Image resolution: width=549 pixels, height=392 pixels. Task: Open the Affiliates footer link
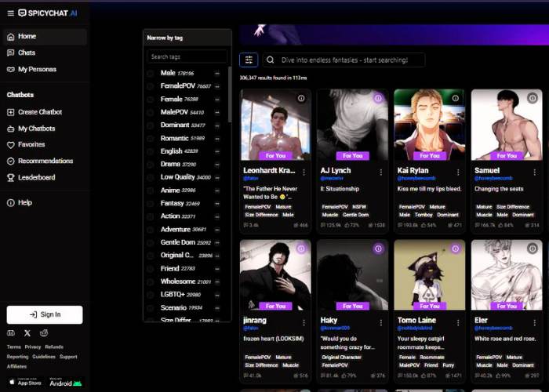tap(16, 366)
